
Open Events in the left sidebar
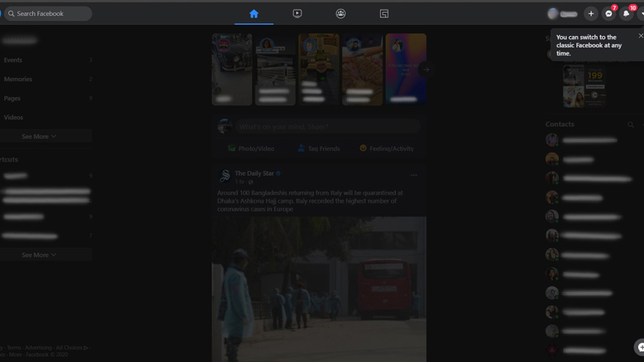click(13, 60)
